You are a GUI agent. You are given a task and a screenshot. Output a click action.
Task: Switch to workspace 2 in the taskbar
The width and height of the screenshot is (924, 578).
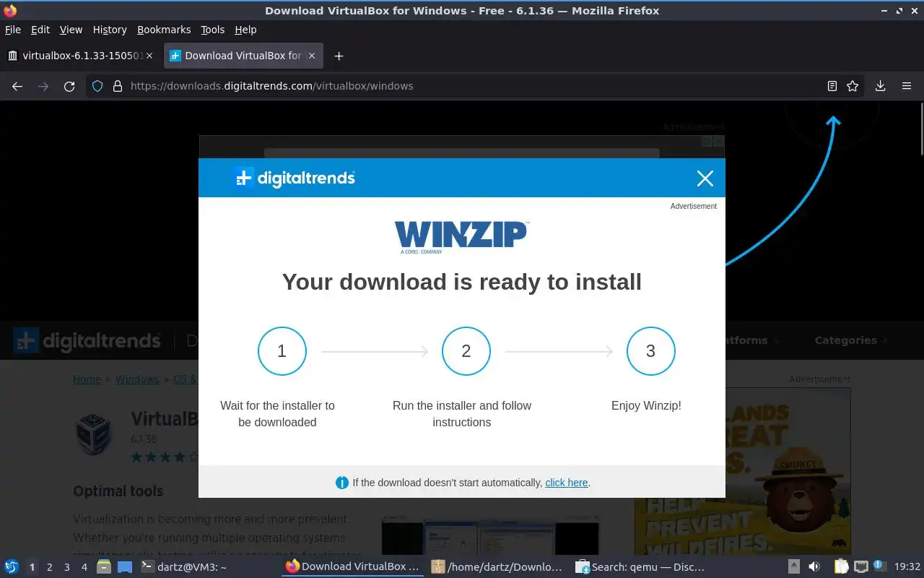click(x=49, y=567)
